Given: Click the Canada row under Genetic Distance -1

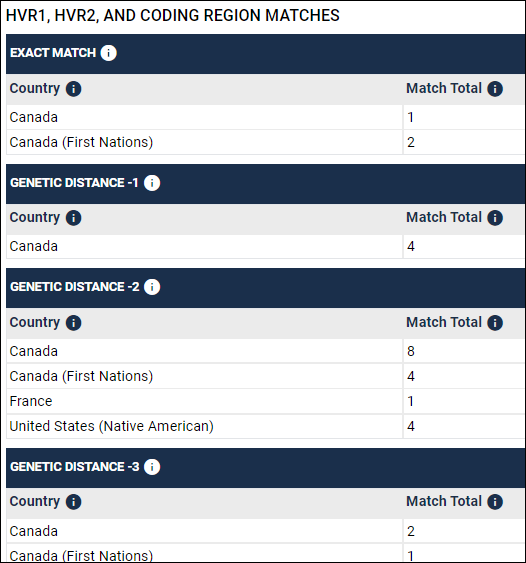Looking at the screenshot, I should [x=266, y=246].
